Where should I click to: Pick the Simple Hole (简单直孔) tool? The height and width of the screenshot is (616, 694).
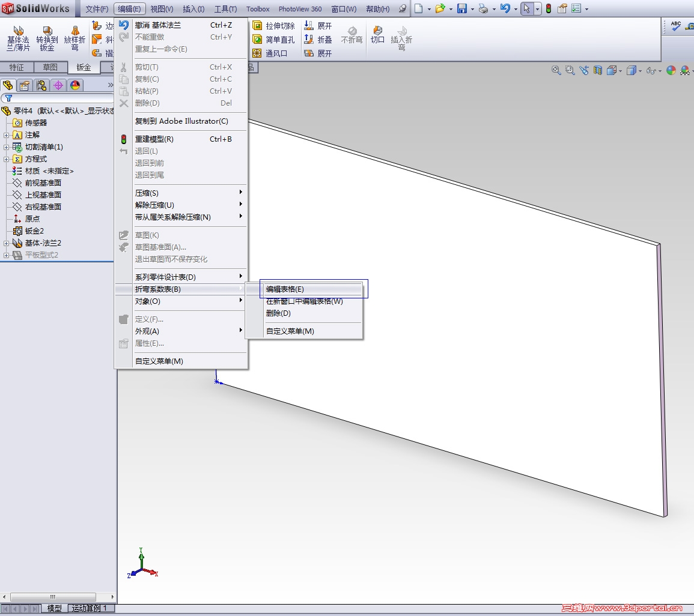coord(273,40)
